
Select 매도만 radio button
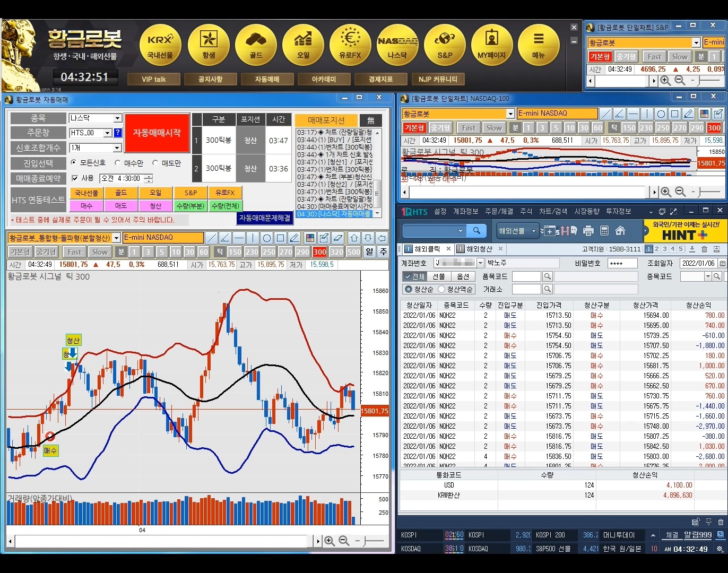[155, 163]
